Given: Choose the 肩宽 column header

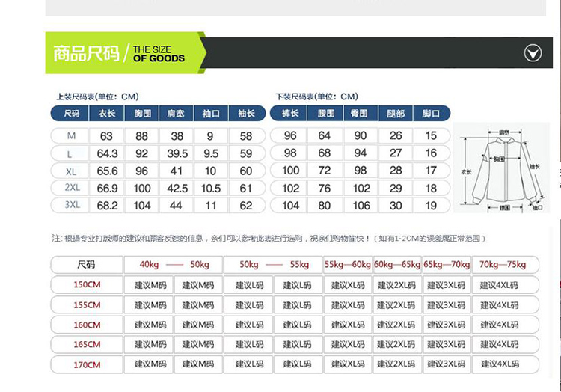Looking at the screenshot, I should pos(177,114).
